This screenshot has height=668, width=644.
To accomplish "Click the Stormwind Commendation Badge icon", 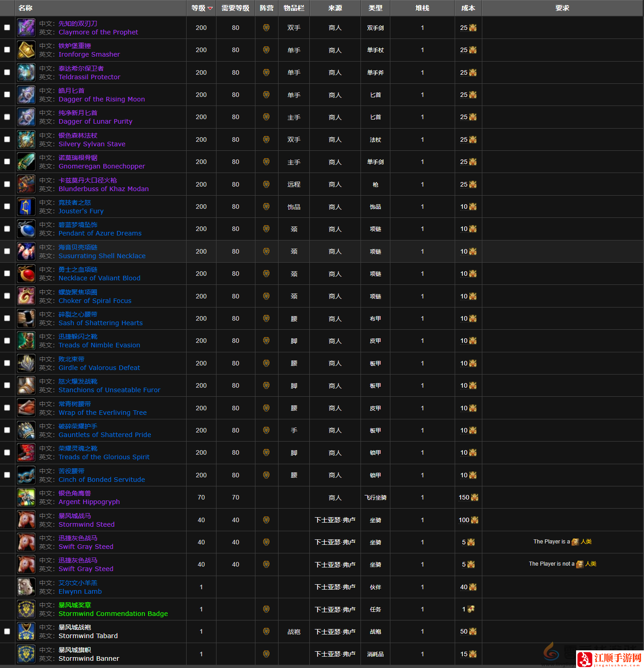I will 26,609.
